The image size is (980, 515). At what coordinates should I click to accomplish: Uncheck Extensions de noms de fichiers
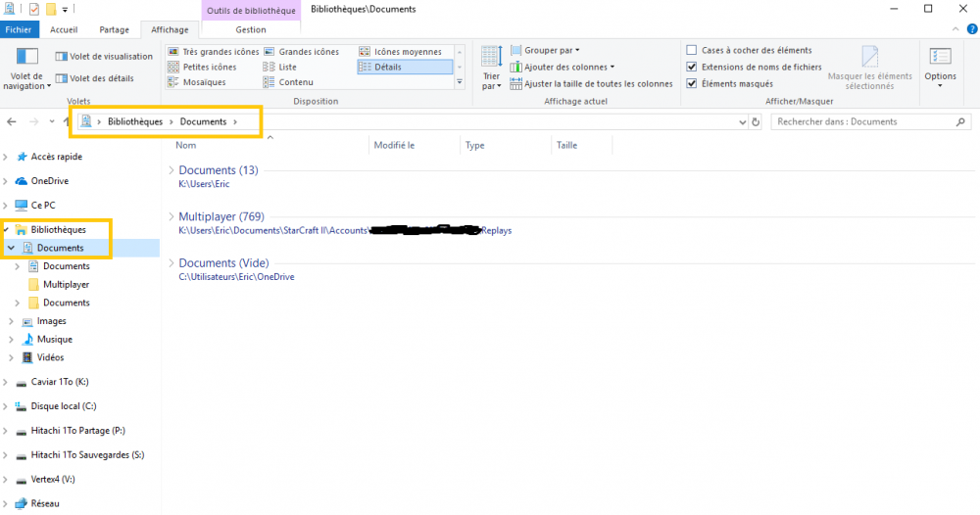tap(692, 68)
